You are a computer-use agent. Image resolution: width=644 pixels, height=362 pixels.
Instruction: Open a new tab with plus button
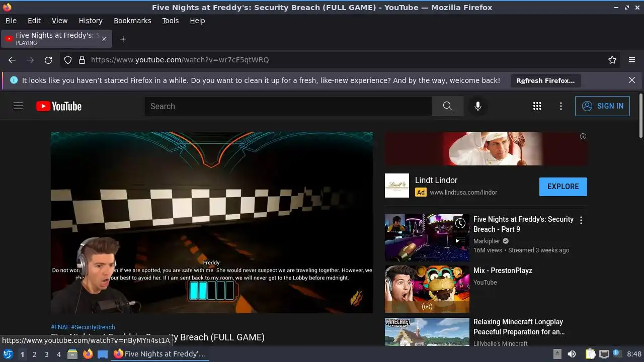pos(123,39)
